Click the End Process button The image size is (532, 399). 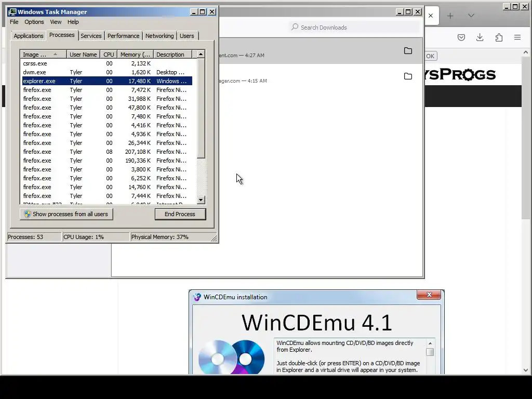tap(180, 214)
